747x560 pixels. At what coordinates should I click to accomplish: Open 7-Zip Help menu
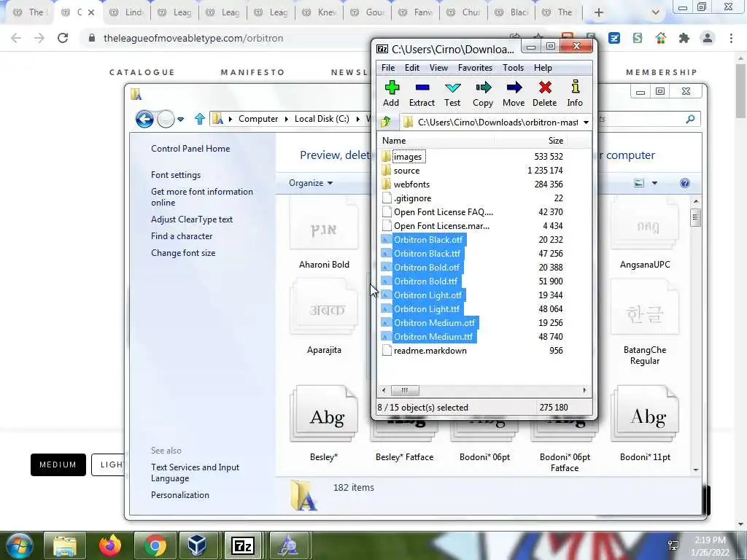(x=543, y=68)
